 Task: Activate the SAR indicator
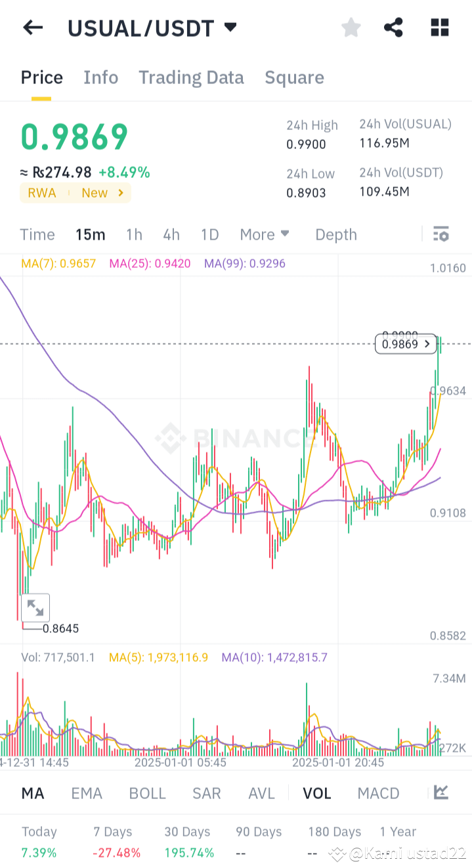pos(206,792)
